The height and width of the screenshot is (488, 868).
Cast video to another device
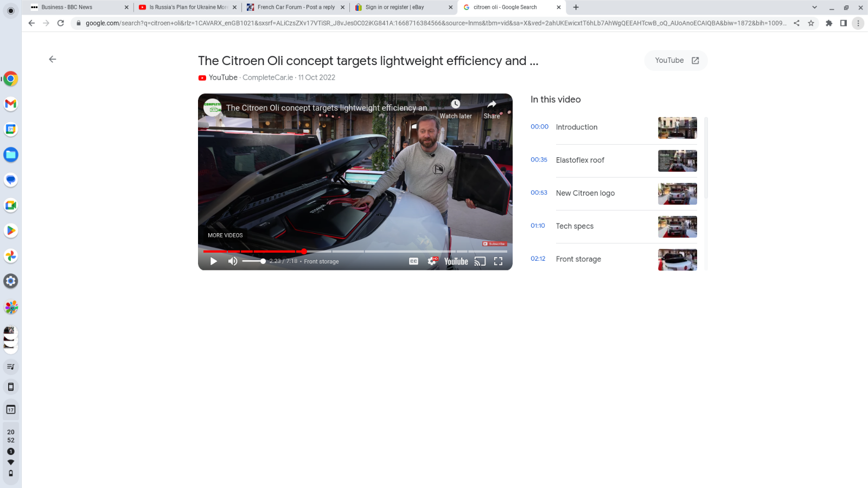(480, 261)
